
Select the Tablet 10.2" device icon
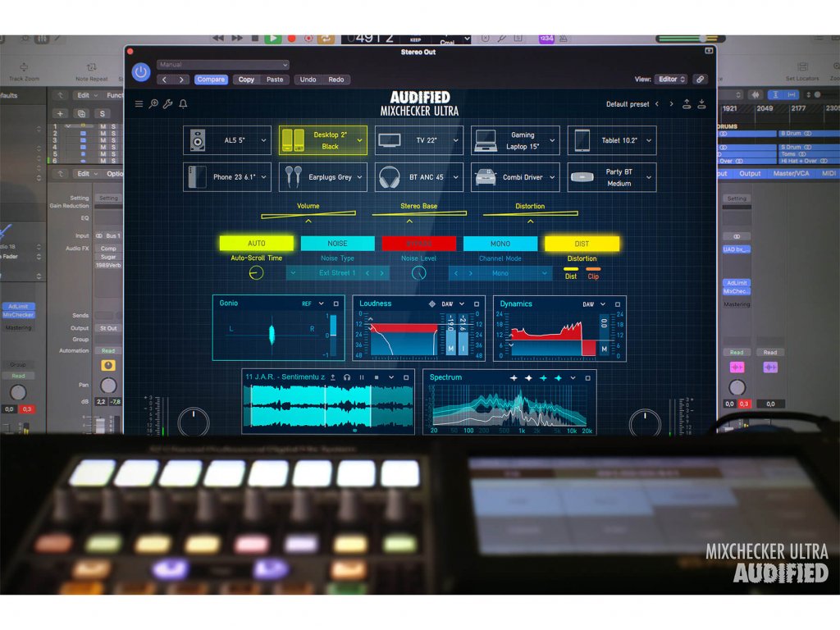point(582,140)
